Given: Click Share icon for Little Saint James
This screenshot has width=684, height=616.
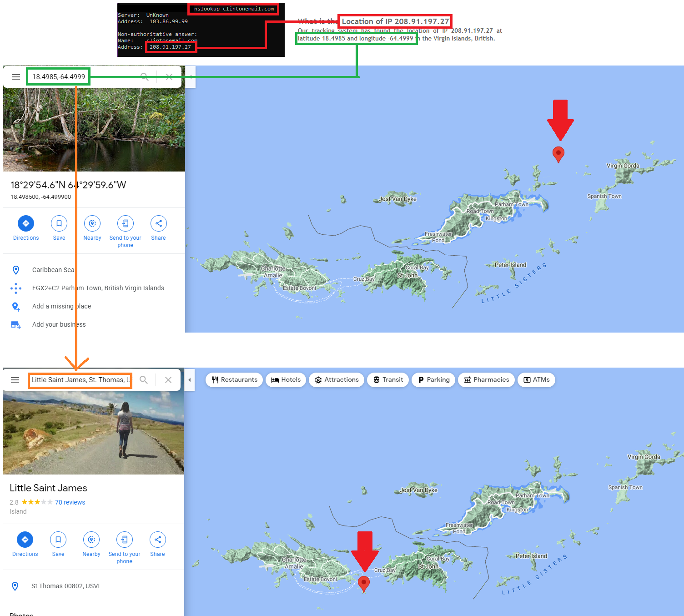Looking at the screenshot, I should (x=158, y=540).
